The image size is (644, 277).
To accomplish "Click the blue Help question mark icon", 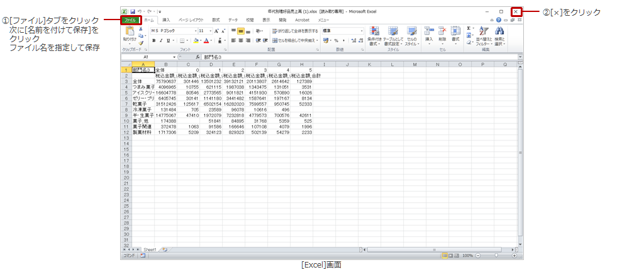I will (x=499, y=20).
